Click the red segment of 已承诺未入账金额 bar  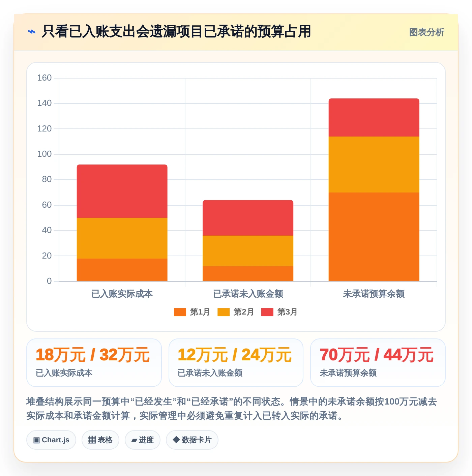point(248,218)
